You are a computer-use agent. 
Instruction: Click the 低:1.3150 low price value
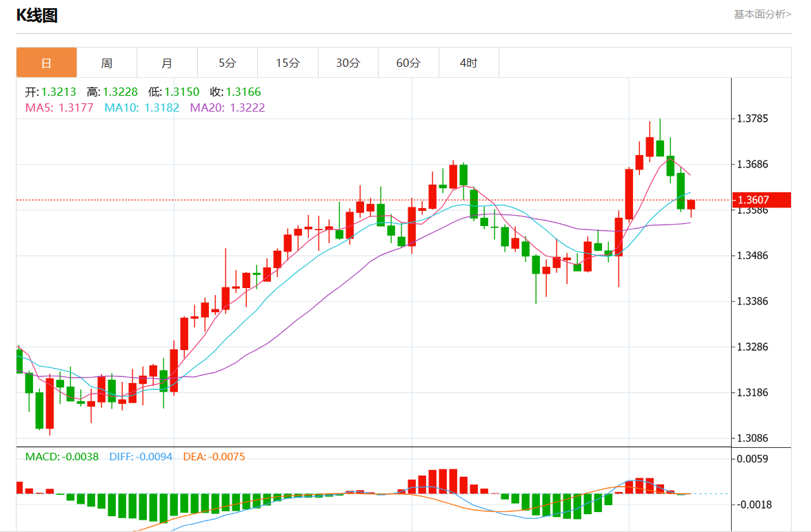tap(174, 92)
